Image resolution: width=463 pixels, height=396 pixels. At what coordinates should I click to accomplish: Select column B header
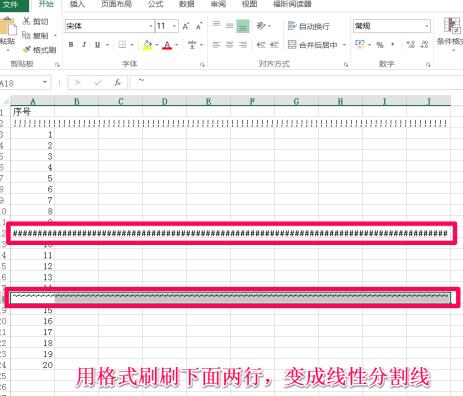click(x=77, y=101)
